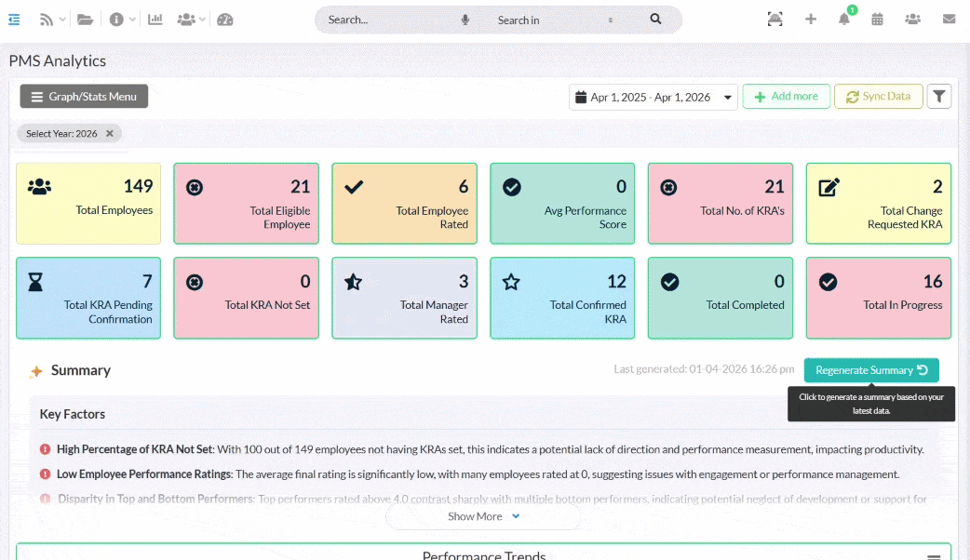Click the Summary sparkle icon
This screenshot has width=970, height=560.
[x=36, y=371]
